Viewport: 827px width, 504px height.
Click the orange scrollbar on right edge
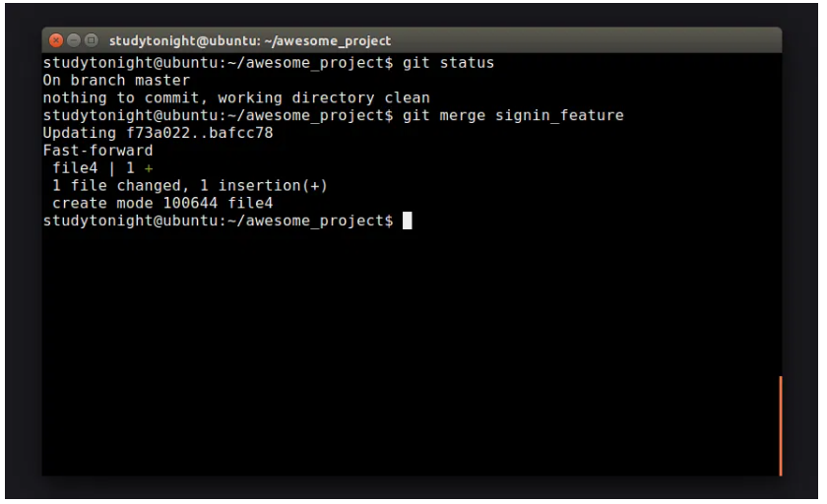(780, 425)
